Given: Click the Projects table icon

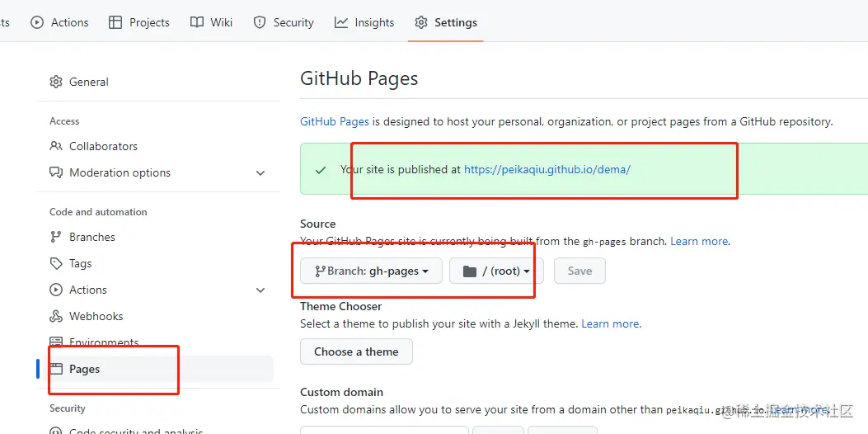Looking at the screenshot, I should coord(115,23).
